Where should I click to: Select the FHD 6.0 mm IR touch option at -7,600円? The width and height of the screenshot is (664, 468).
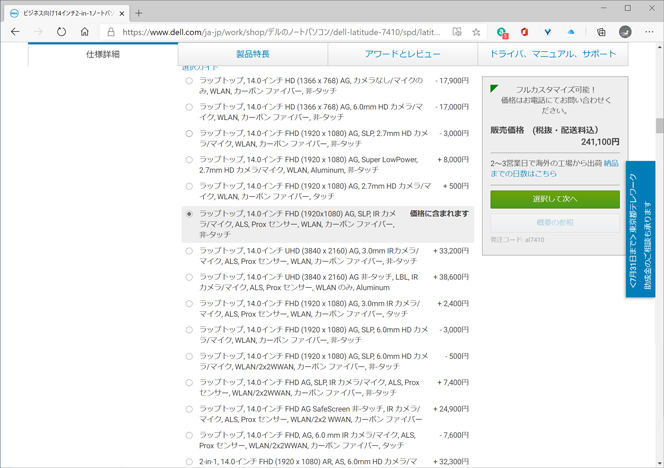point(189,435)
